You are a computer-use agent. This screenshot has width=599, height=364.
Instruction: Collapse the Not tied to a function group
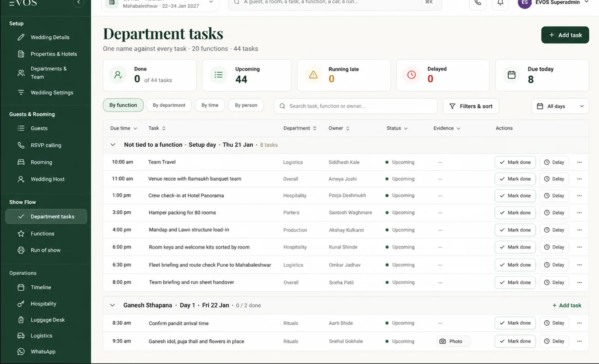pos(113,145)
